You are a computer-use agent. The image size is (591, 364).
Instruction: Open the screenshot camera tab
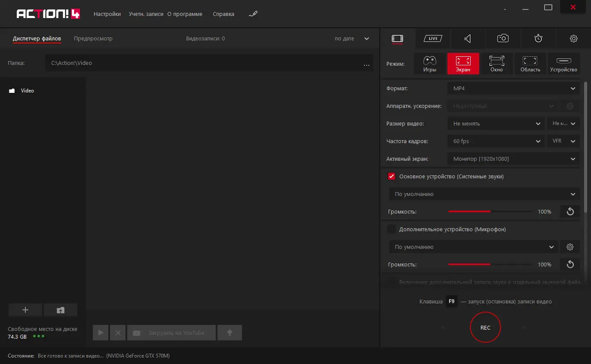[x=503, y=39]
